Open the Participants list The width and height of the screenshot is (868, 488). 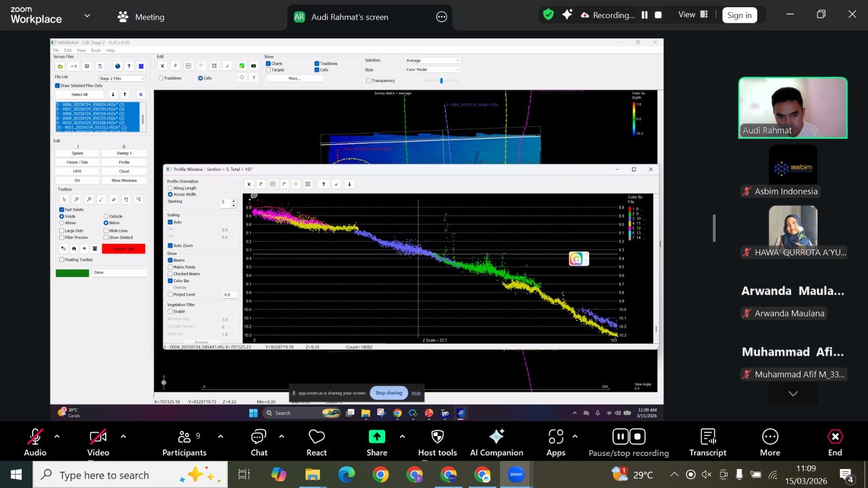[x=184, y=437]
